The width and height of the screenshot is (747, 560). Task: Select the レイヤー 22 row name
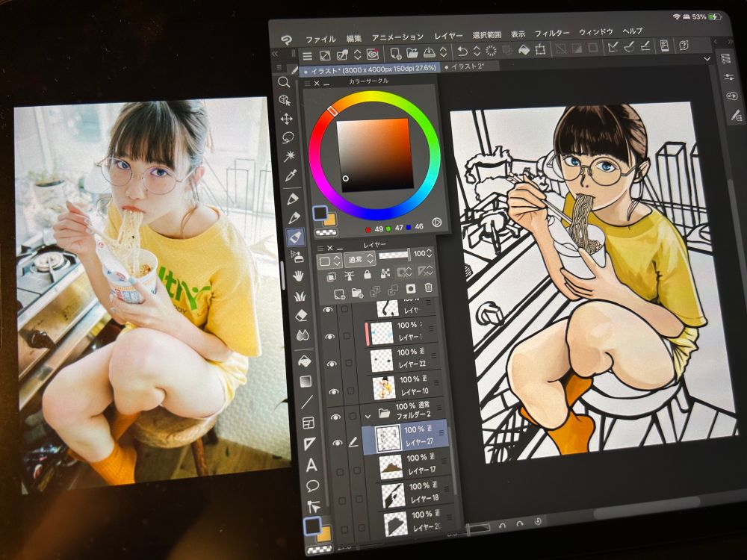[x=412, y=364]
